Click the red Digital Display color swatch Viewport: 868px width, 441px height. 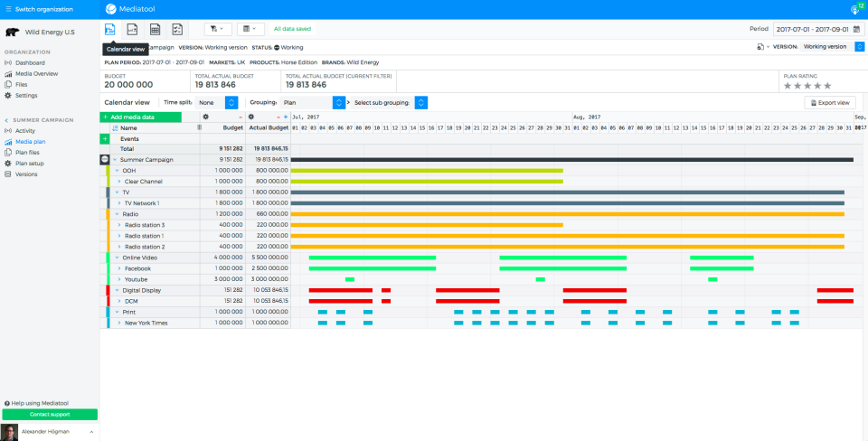pos(108,290)
